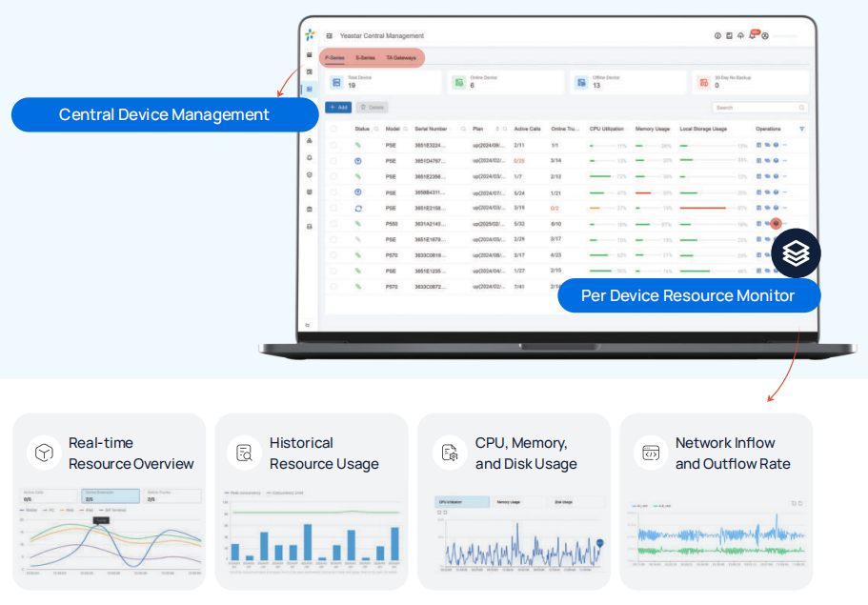Image resolution: width=868 pixels, height=605 pixels.
Task: Click the Yeastar logo in sidebar
Action: [x=310, y=35]
